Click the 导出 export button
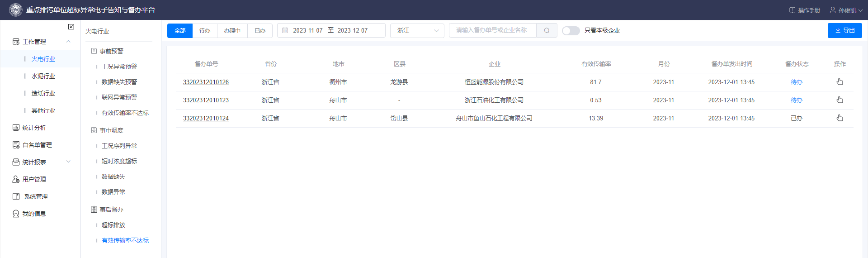This screenshot has height=258, width=868. pyautogui.click(x=844, y=30)
